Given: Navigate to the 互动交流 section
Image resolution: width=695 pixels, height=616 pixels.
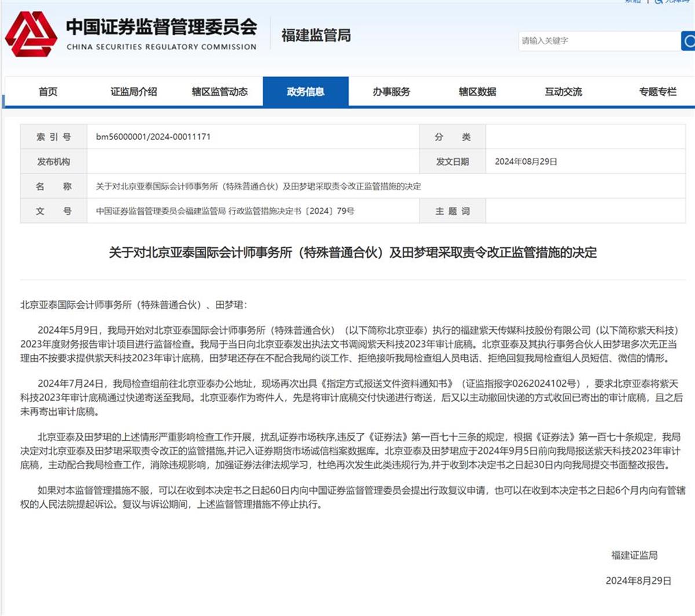Looking at the screenshot, I should click(x=563, y=91).
